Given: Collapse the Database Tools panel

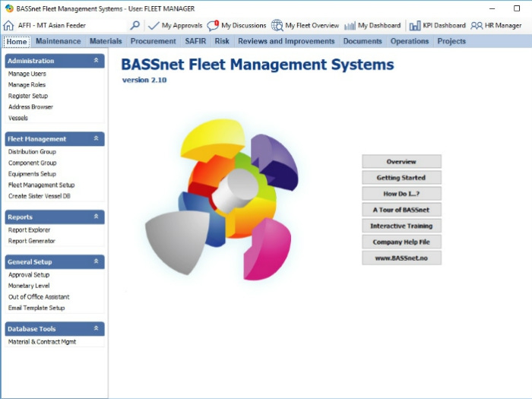Looking at the screenshot, I should 96,328.
